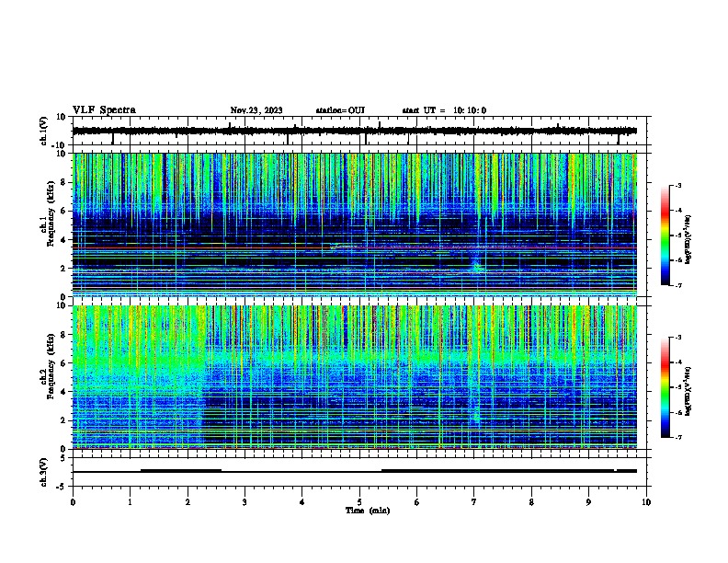This screenshot has width=728, height=563.
Task: Click the "ch.2 Frequency (kHz)" axis label
Action: coord(48,366)
